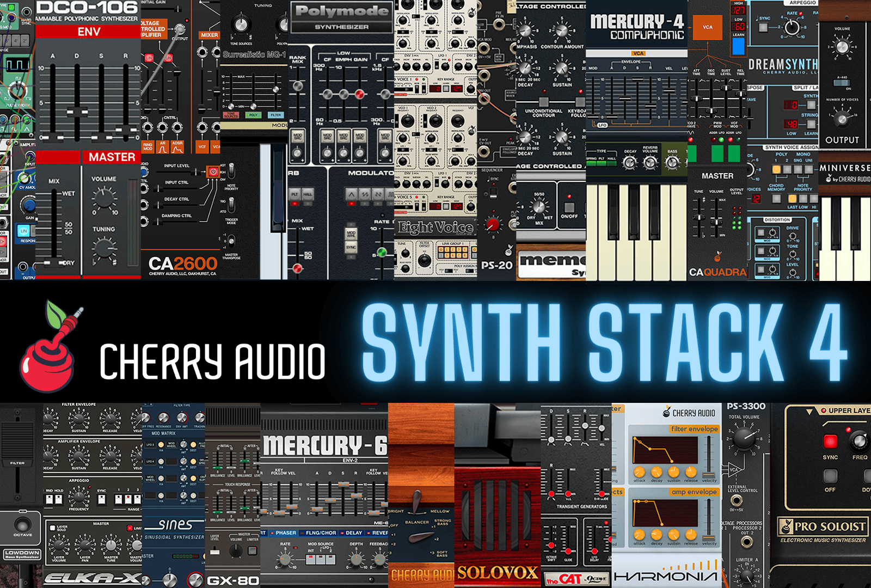Image resolution: width=871 pixels, height=588 pixels.
Task: Select the VCA tab on Mercury-4
Action: click(x=638, y=53)
